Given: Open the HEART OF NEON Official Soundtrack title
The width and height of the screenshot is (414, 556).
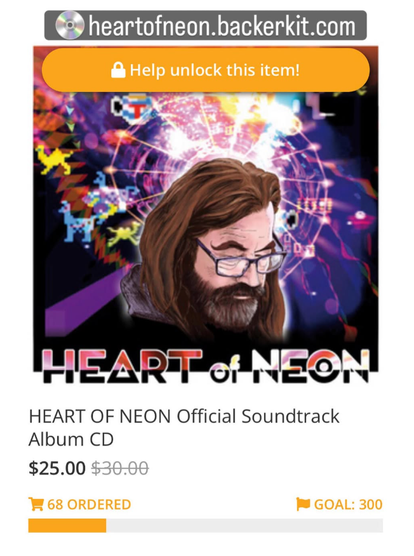Looking at the screenshot, I should [x=184, y=428].
